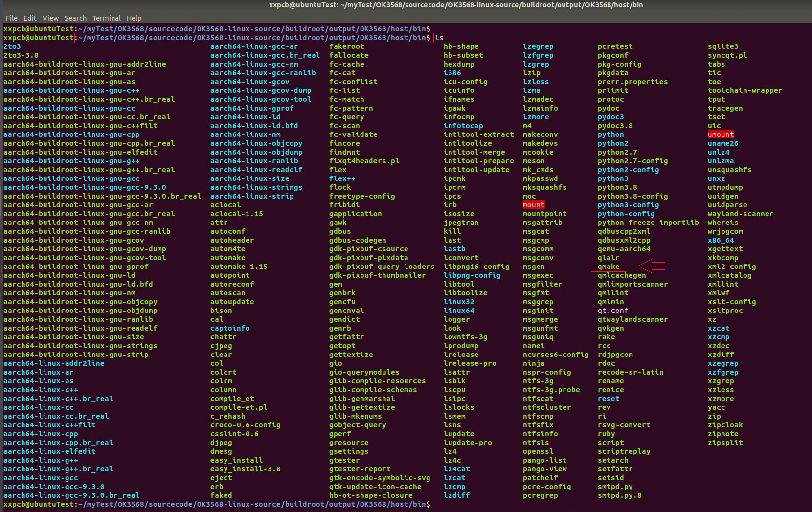Open the File menu

tap(12, 18)
